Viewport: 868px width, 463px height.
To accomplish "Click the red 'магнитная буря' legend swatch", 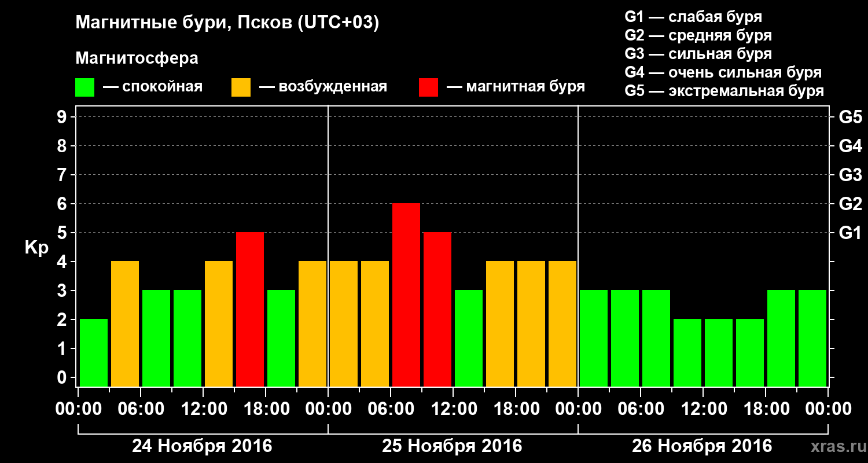I will pos(428,87).
